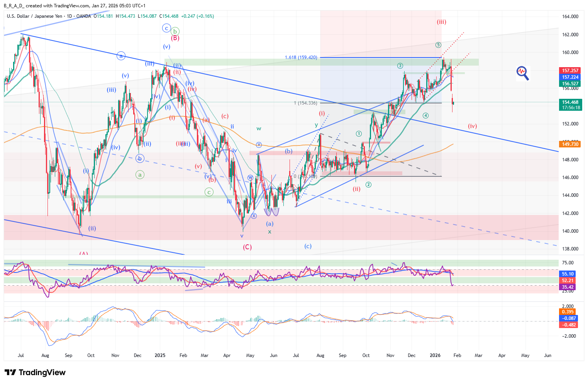Click the red 157.257 price label
588x384 pixels.
[570, 71]
